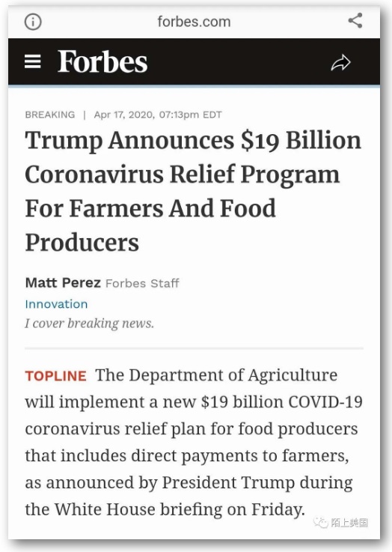Open the Forbes hamburger menu
This screenshot has height=552, width=392.
click(33, 61)
